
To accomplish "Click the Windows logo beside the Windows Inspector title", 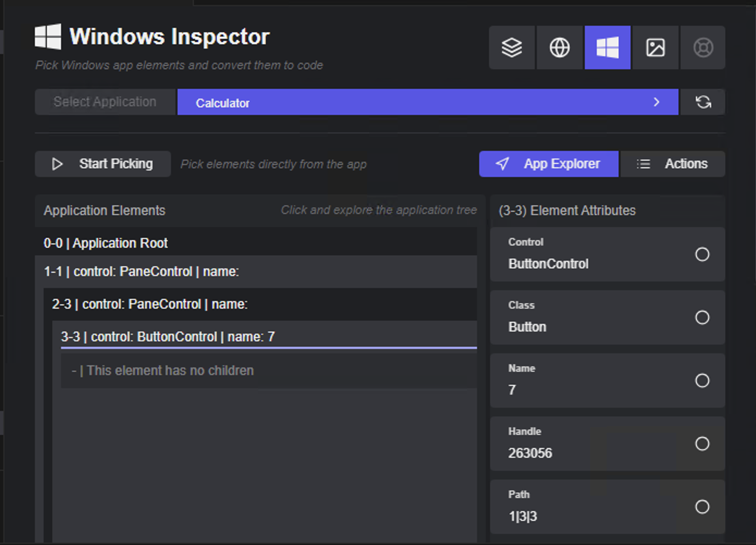I will pos(48,36).
